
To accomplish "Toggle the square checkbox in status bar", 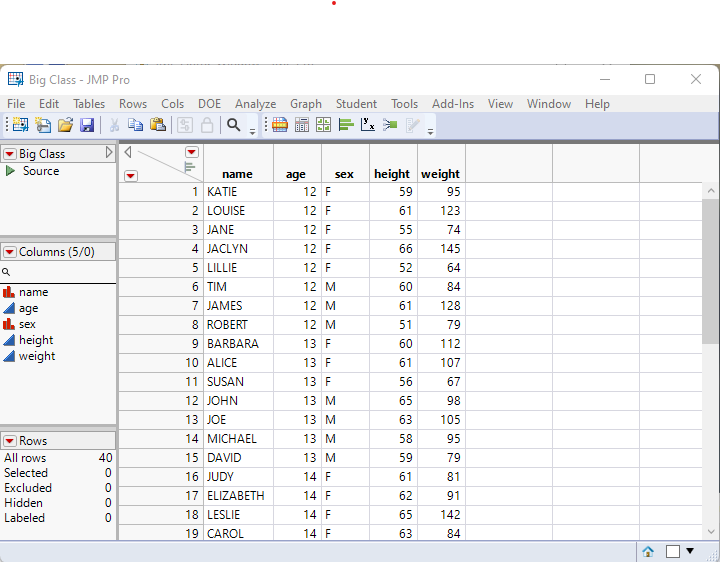I will click(x=673, y=551).
